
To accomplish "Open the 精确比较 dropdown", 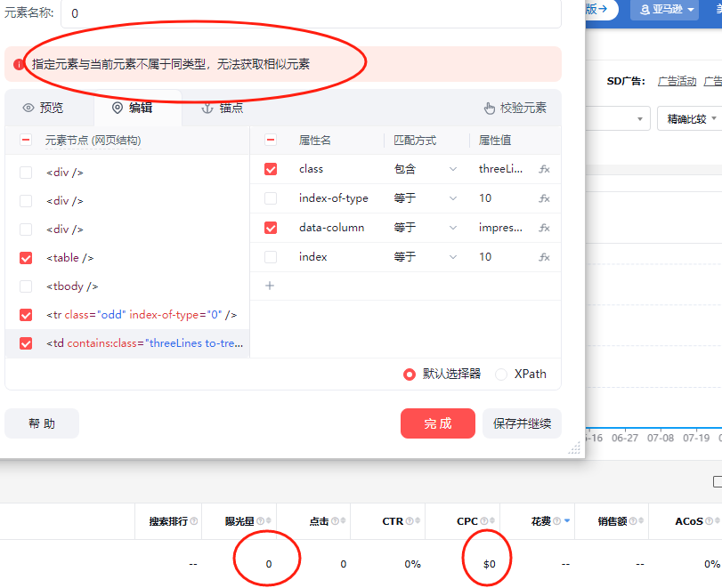I will pyautogui.click(x=691, y=118).
